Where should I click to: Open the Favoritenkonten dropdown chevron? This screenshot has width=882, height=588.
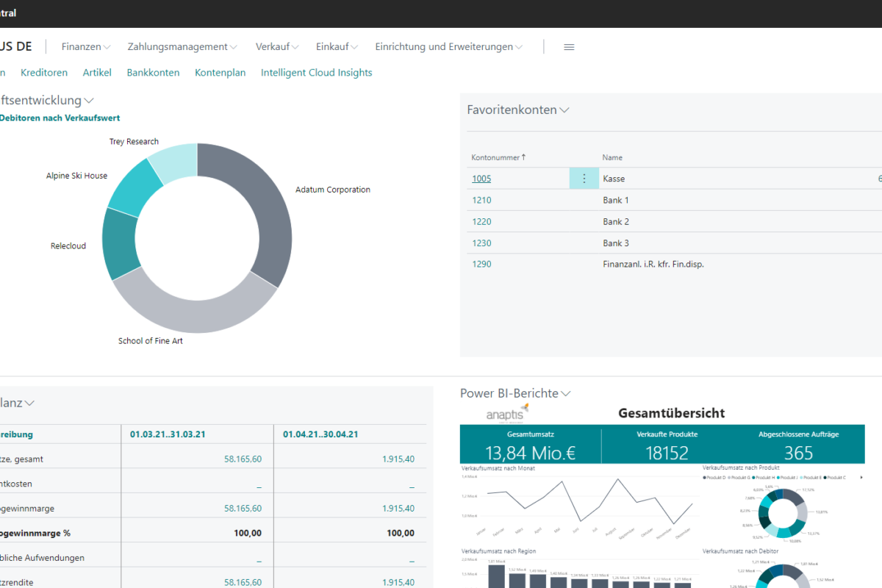tap(564, 110)
